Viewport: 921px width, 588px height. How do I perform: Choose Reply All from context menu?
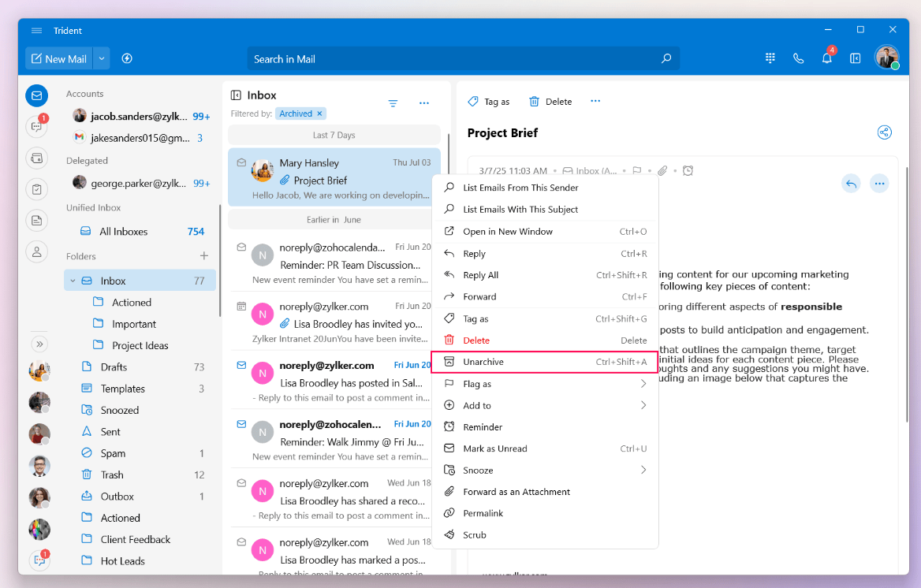[x=545, y=276]
